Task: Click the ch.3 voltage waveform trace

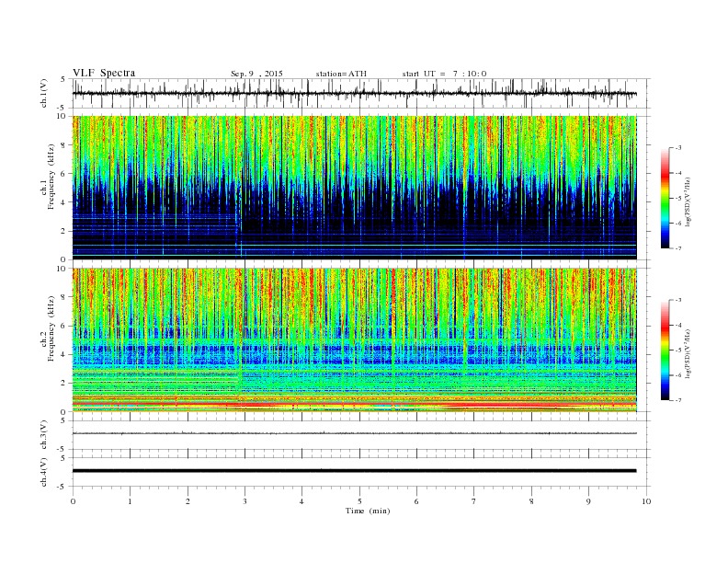Action: pyautogui.click(x=354, y=433)
